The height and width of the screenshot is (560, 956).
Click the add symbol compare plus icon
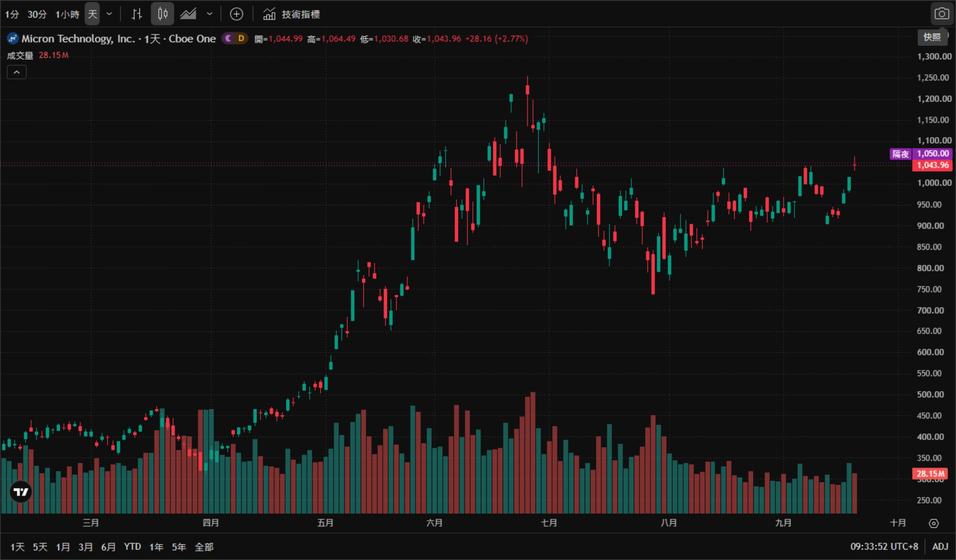pos(236,14)
